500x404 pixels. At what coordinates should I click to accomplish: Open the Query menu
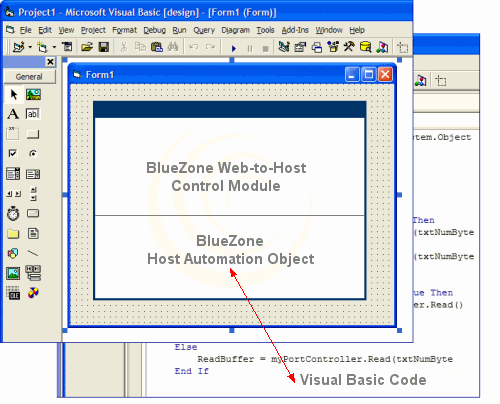(204, 30)
